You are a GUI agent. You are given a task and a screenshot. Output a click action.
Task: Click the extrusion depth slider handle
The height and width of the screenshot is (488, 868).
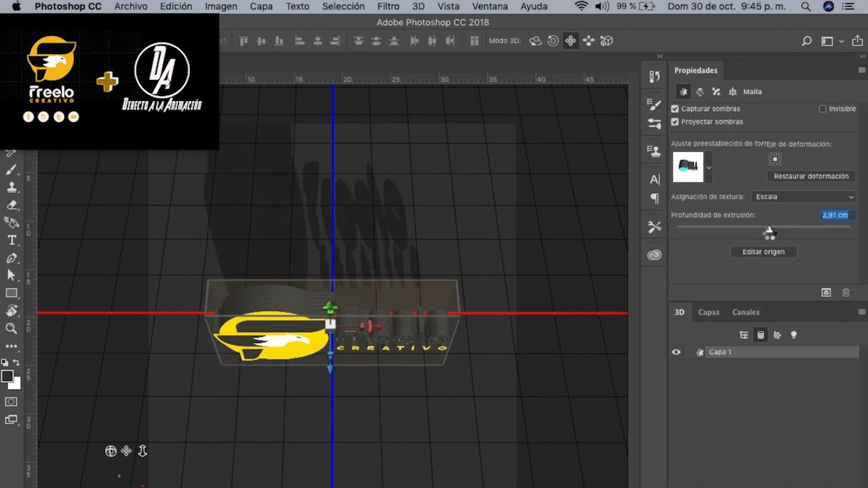[x=769, y=230]
